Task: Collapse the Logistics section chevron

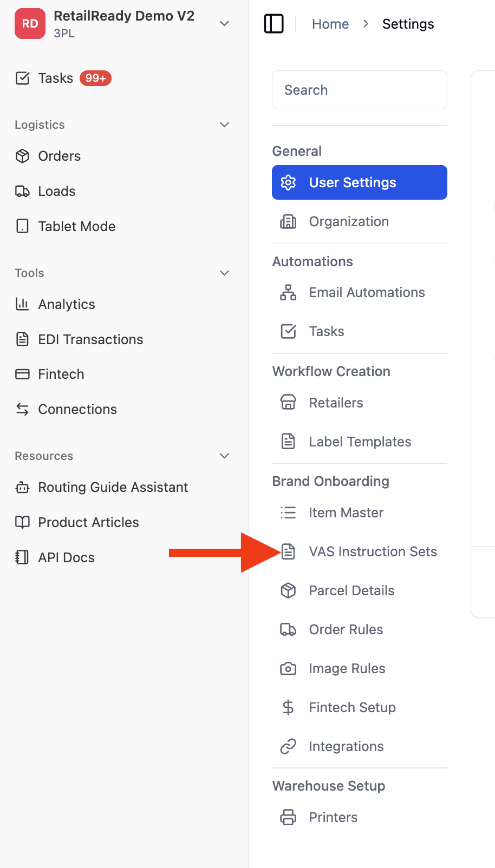Action: tap(225, 125)
